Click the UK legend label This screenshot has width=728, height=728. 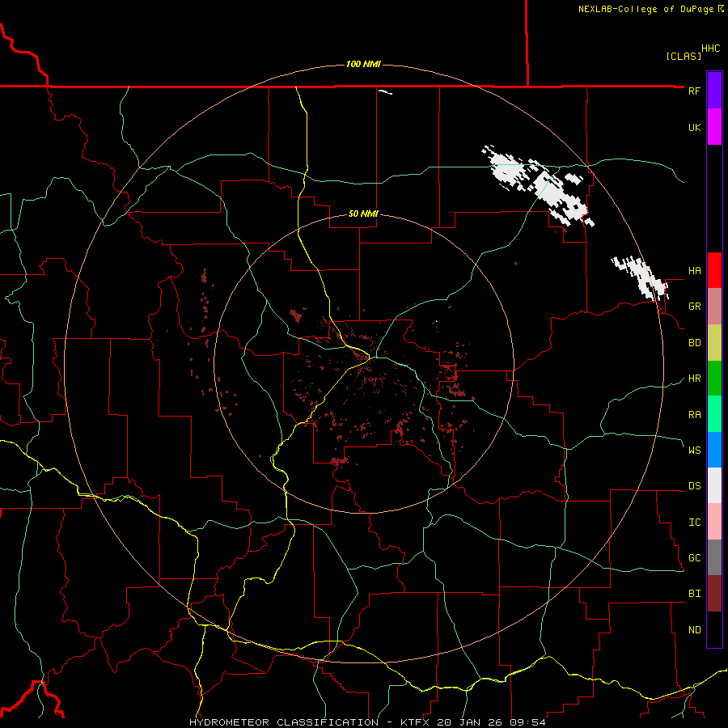click(x=694, y=127)
